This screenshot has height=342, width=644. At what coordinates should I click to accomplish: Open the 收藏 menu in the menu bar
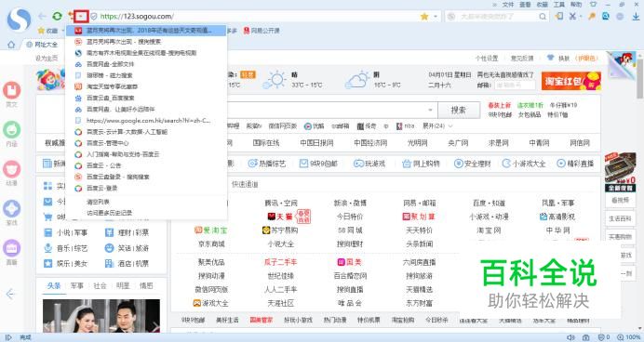tap(542, 5)
